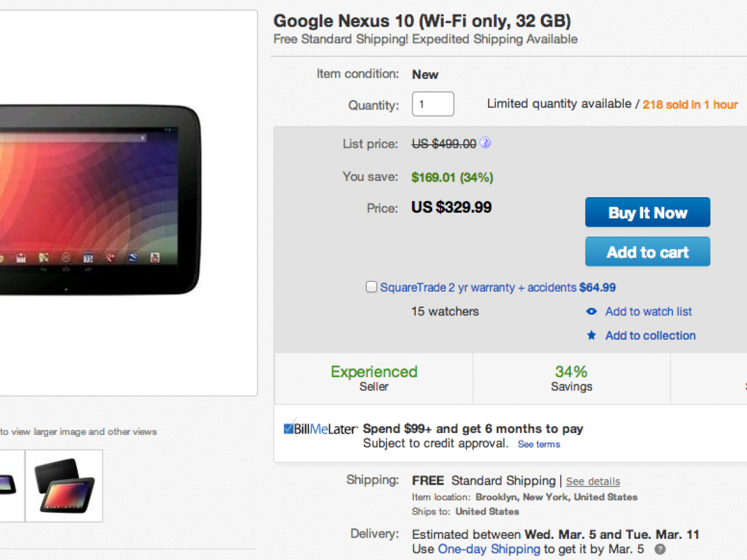Open the shipping See details link

(593, 481)
